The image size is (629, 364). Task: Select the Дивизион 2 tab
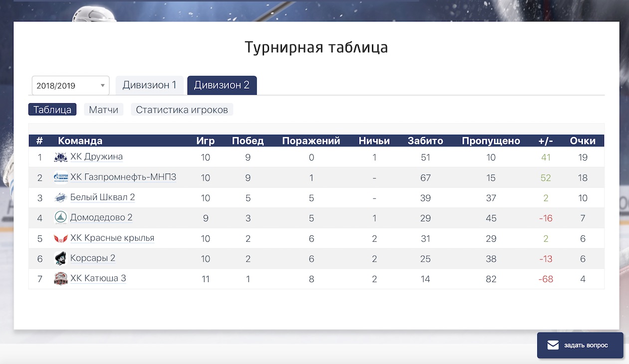(221, 85)
